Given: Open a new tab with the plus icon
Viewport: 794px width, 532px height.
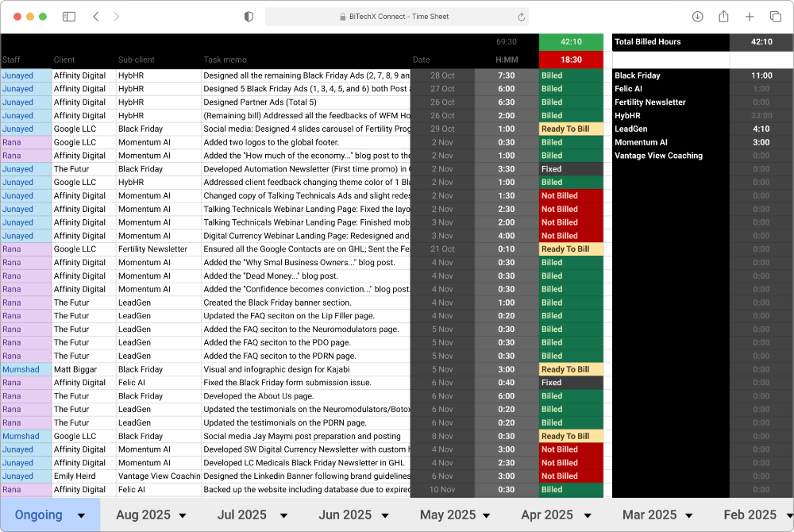Looking at the screenshot, I should pos(749,16).
